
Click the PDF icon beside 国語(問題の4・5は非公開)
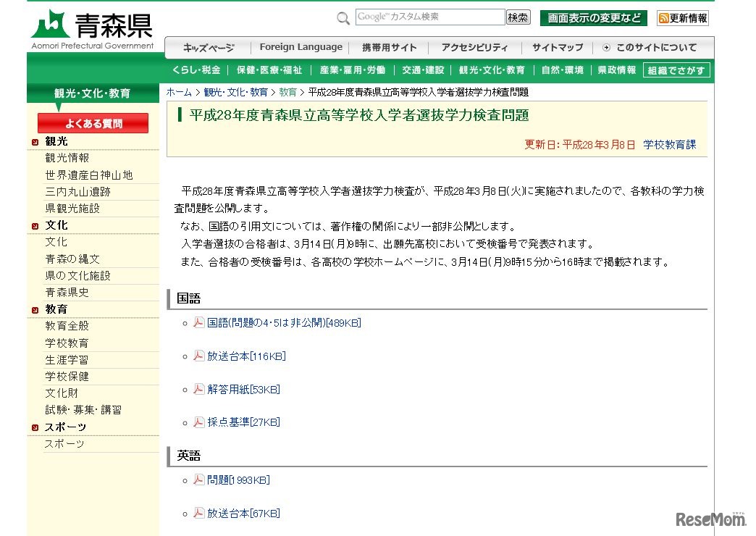[x=198, y=322]
